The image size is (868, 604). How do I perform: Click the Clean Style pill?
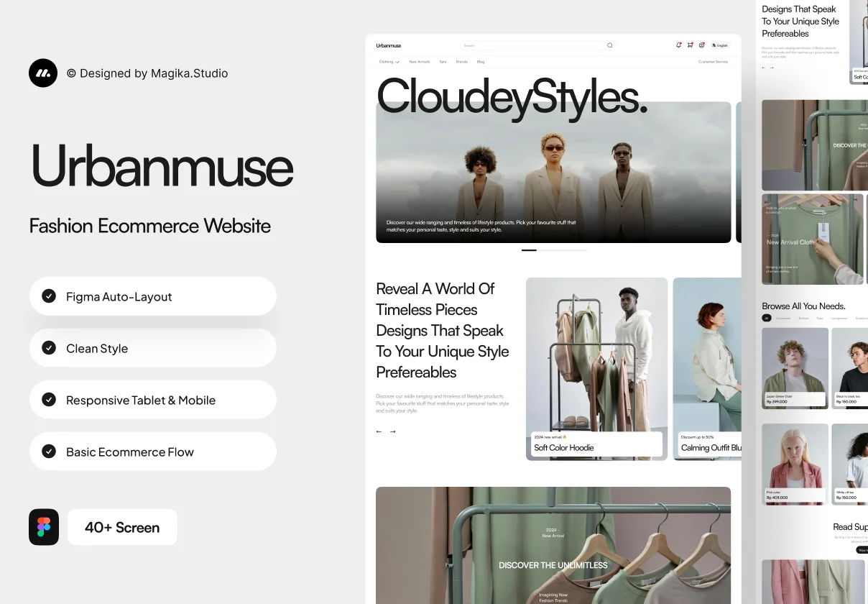[x=153, y=348]
